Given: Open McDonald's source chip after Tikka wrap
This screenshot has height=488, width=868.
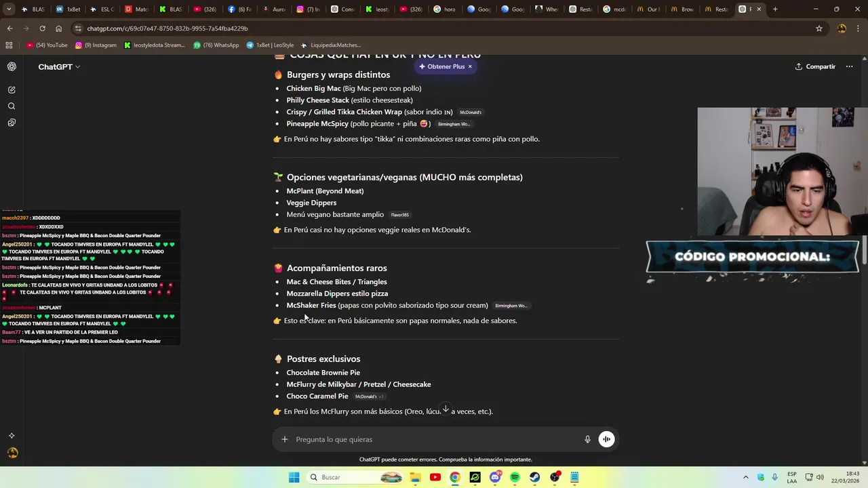Looking at the screenshot, I should click(471, 113).
